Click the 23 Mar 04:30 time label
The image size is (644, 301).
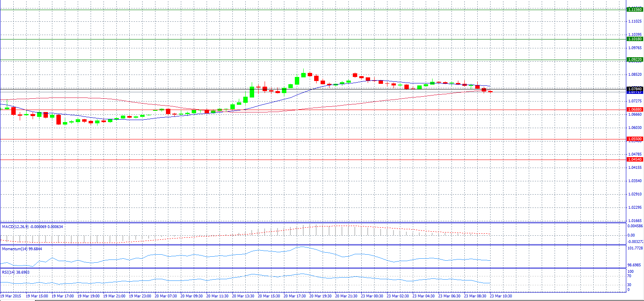424,296
